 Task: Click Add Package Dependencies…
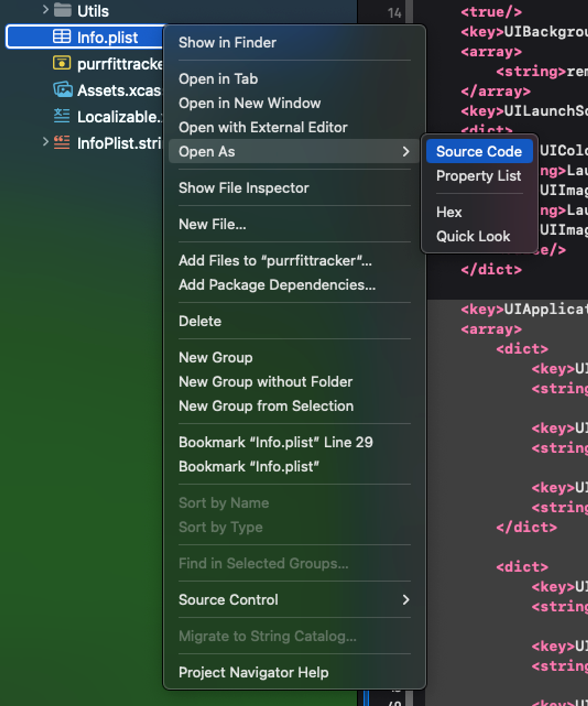[277, 285]
